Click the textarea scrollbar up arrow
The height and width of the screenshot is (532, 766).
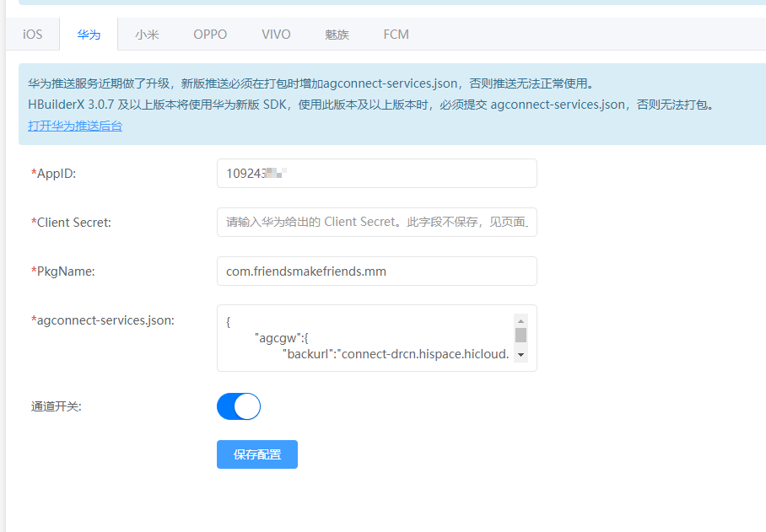point(521,320)
